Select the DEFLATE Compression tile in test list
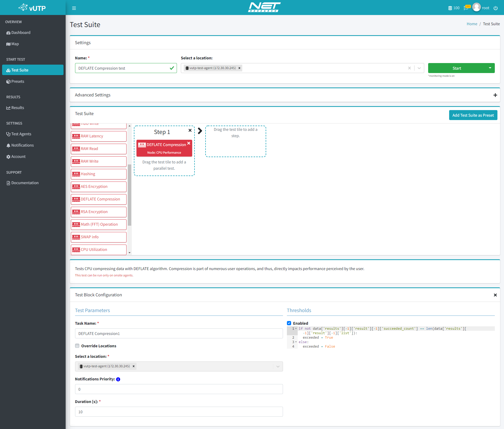This screenshot has width=504, height=429. 99,199
